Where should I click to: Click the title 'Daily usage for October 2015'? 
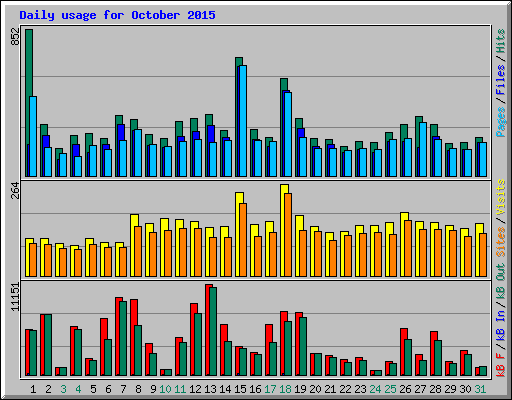(x=117, y=15)
